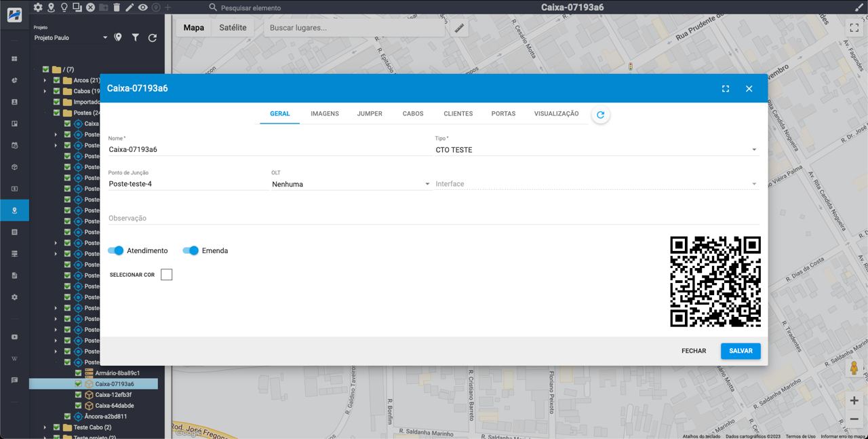Viewport: 868px width, 439px height.
Task: Click the map pin locate icon in top toolbar
Action: (51, 7)
